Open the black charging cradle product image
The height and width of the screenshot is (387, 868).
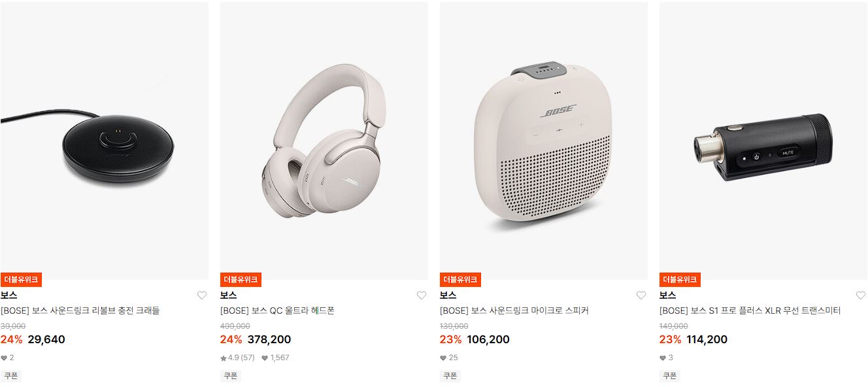coord(105,141)
